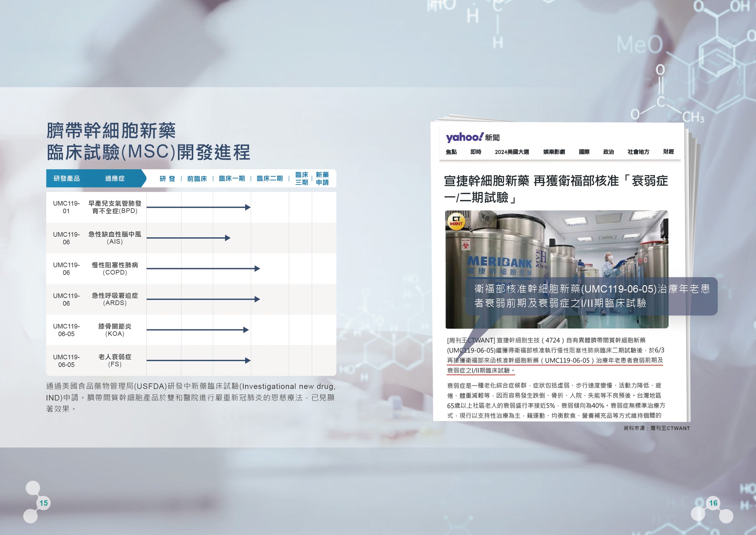This screenshot has height=535, width=756.
Task: Open the 即時 news tab
Action: tap(476, 152)
